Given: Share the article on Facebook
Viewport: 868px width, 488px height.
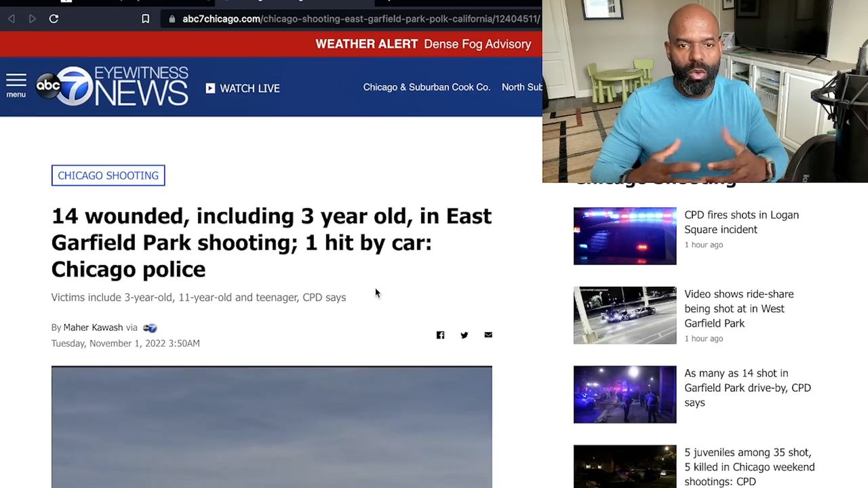Looking at the screenshot, I should pos(440,335).
